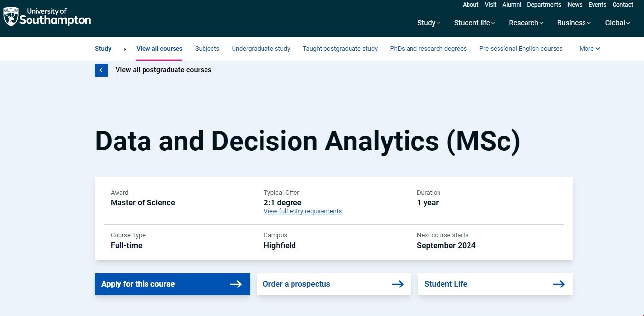This screenshot has height=316, width=644.
Task: Switch to the Subjects tab
Action: [x=207, y=49]
